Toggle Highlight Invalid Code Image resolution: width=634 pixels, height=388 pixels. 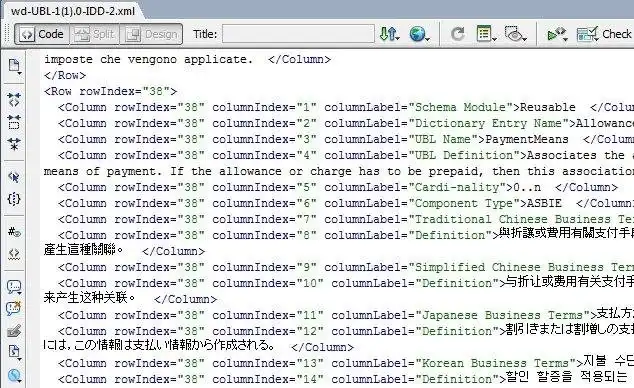pyautogui.click(x=14, y=254)
